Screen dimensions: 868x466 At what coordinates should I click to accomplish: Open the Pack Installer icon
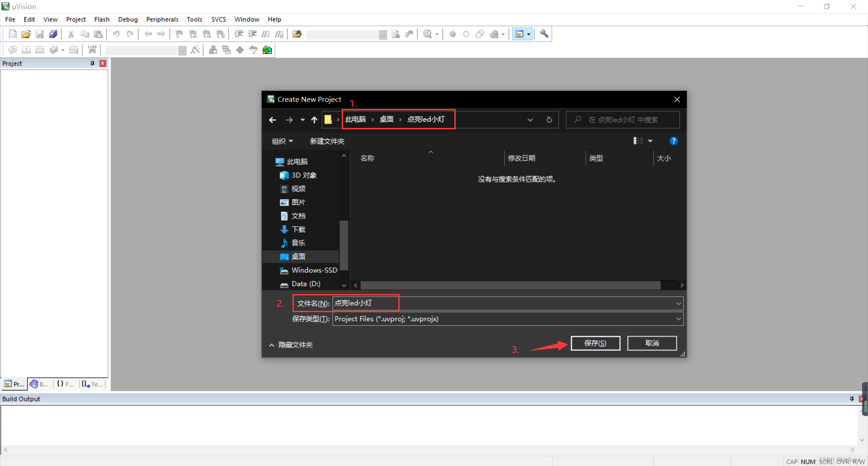tap(267, 50)
